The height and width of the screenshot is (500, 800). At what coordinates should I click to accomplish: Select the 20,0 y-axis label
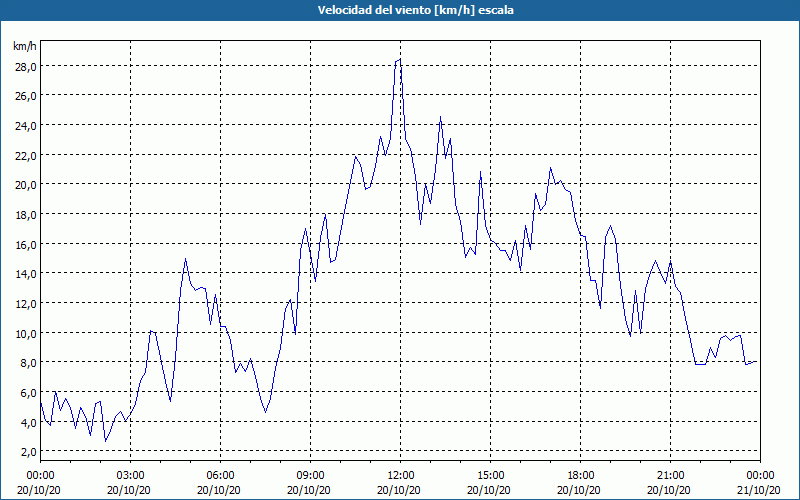24,185
